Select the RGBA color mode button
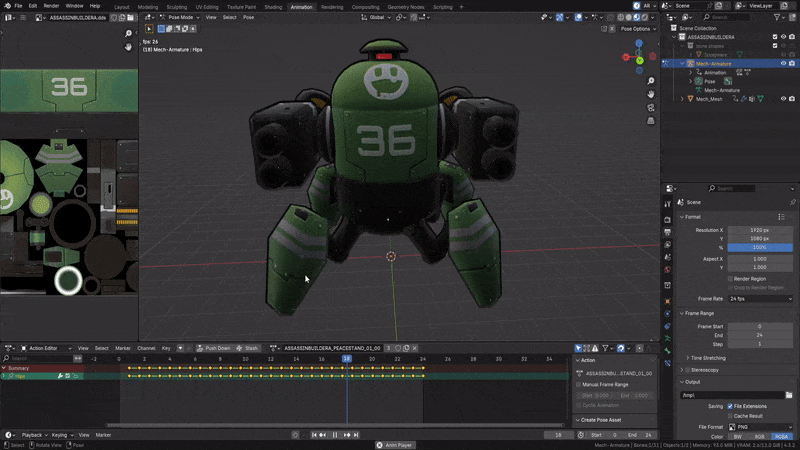Viewport: 800px width, 450px height. (782, 437)
